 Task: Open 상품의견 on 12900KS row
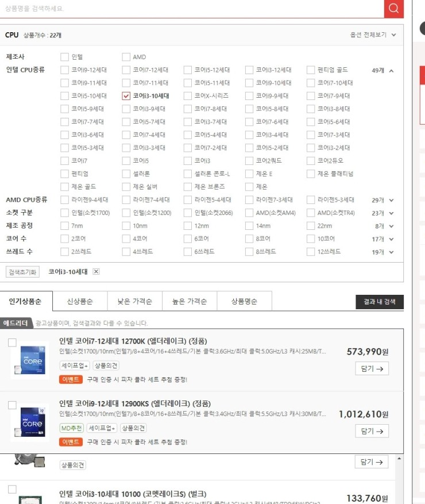pos(133,428)
